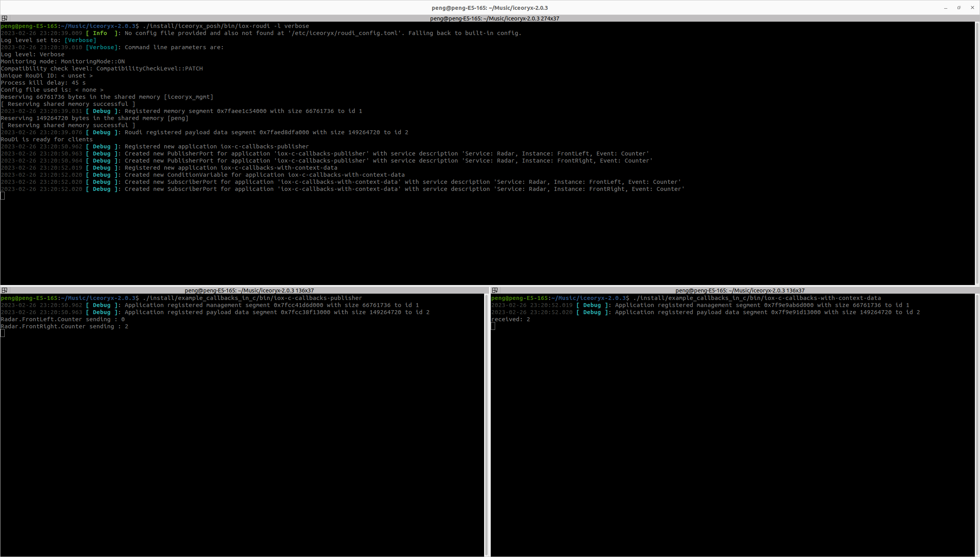Click the Info tag in the RouDi log output
The width and height of the screenshot is (980, 557).
100,33
